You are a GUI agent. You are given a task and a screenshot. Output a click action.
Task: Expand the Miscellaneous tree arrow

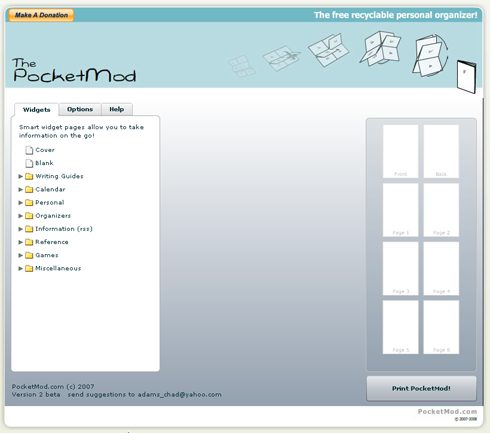pyautogui.click(x=21, y=268)
